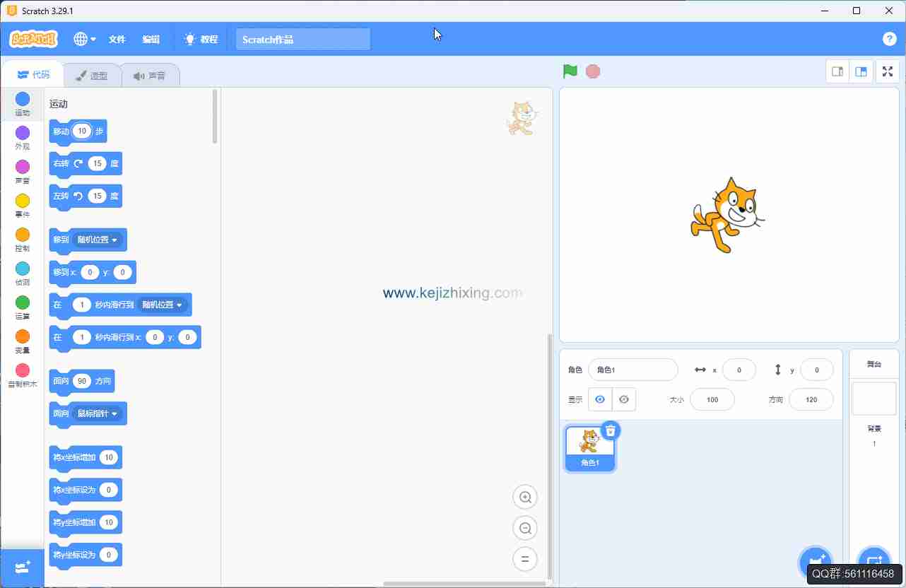Select the 角色1 sprite thumbnail
The width and height of the screenshot is (906, 588).
[x=590, y=447]
